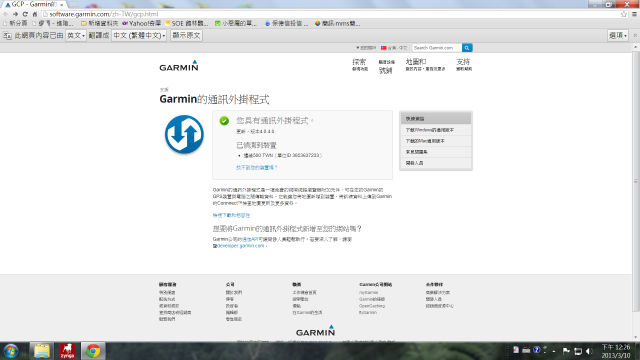640x360 pixels.
Task: Click the address bar URL
Action: [104, 14]
